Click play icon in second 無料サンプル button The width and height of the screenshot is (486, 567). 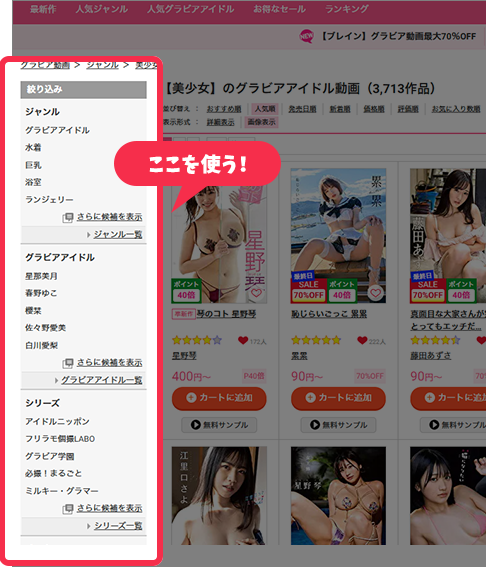click(315, 425)
